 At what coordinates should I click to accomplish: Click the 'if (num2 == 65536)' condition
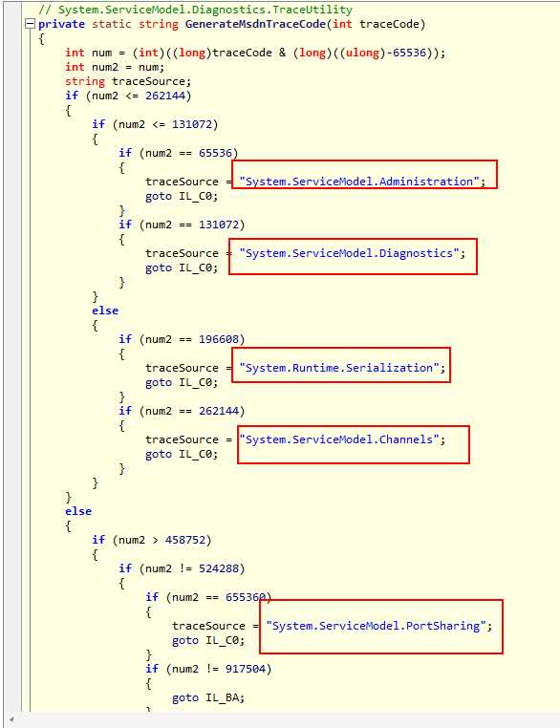coord(179,153)
